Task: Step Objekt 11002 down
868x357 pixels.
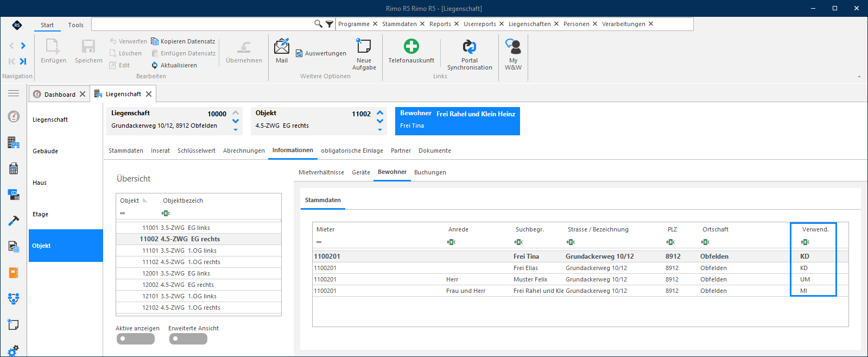Action: tap(380, 121)
